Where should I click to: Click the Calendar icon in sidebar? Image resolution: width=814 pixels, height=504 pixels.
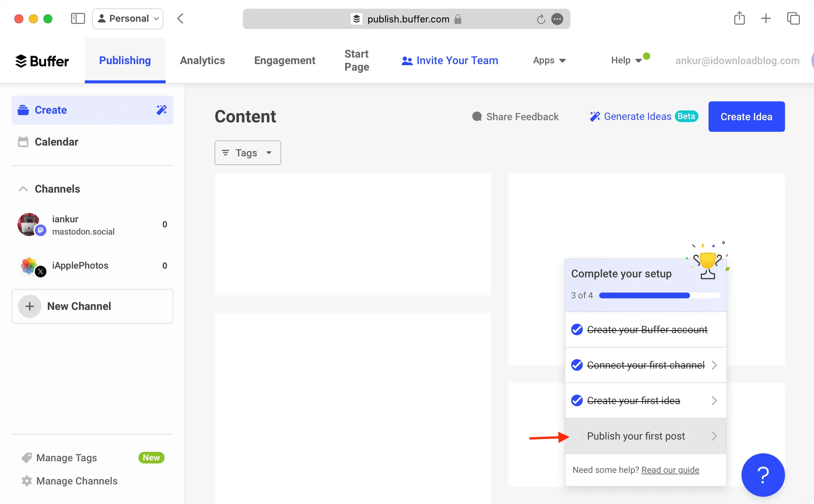(x=23, y=142)
